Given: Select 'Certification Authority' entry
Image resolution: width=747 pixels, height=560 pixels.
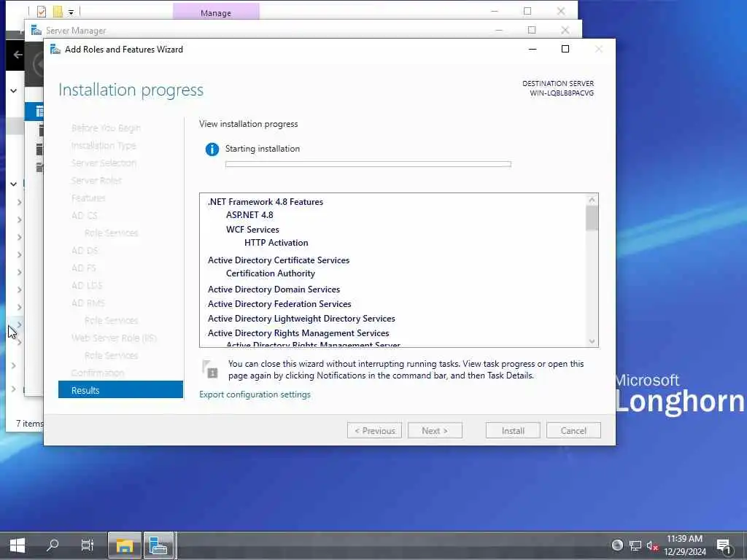Looking at the screenshot, I should point(271,273).
